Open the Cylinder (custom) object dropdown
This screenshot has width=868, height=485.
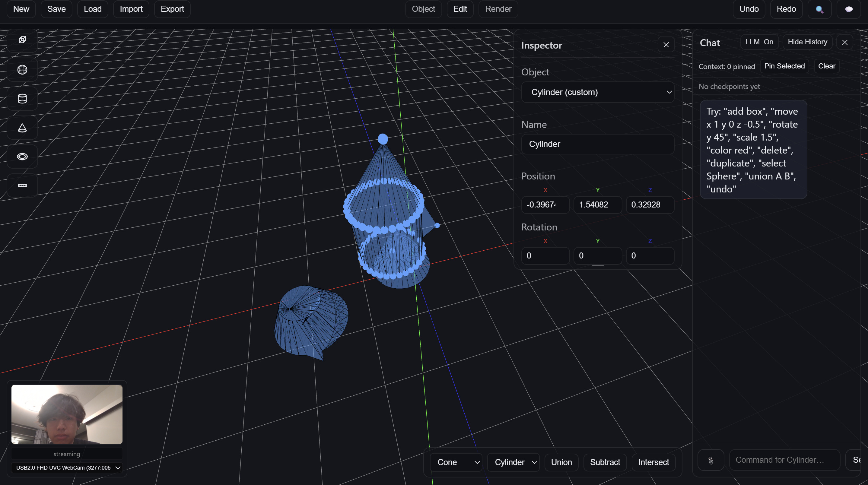[597, 92]
